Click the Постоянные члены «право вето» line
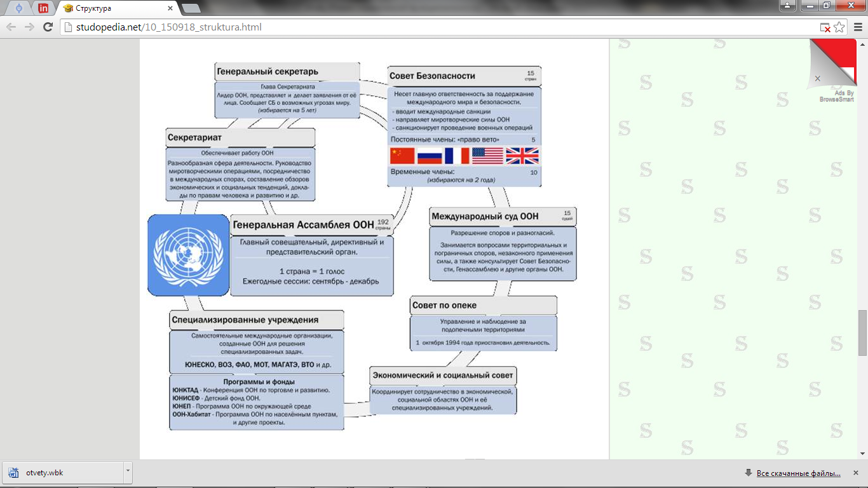868x488 pixels. pos(444,139)
